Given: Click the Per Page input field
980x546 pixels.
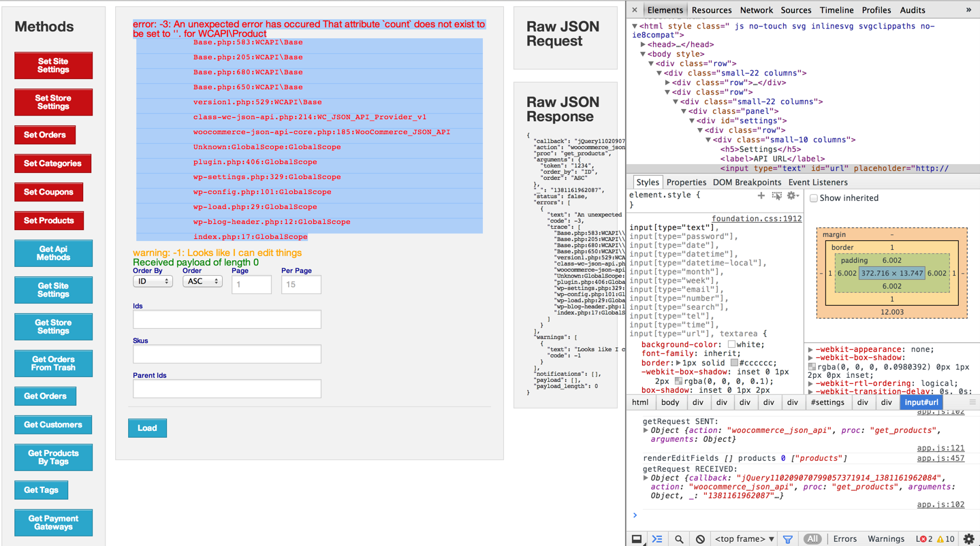Looking at the screenshot, I should tap(301, 285).
